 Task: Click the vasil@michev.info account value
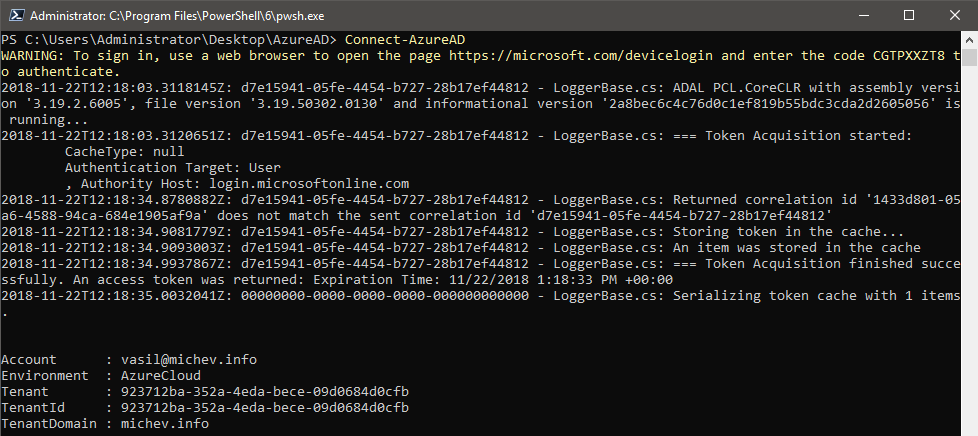click(x=189, y=360)
